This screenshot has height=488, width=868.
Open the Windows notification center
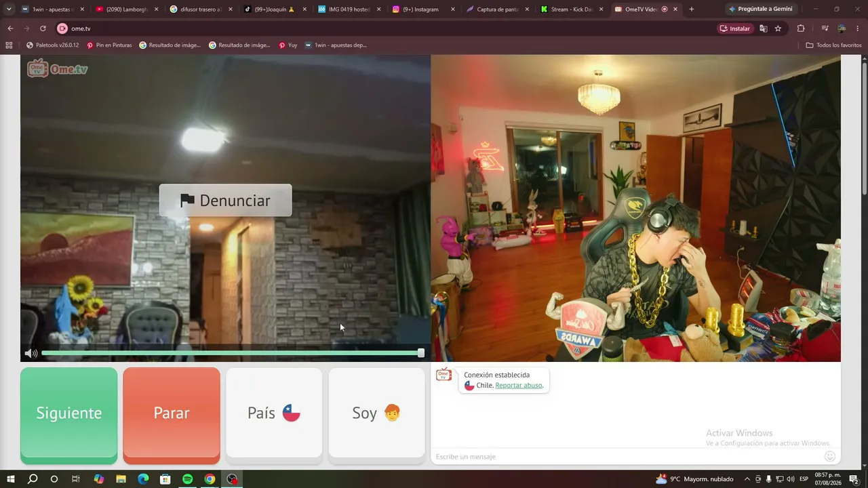(x=854, y=479)
